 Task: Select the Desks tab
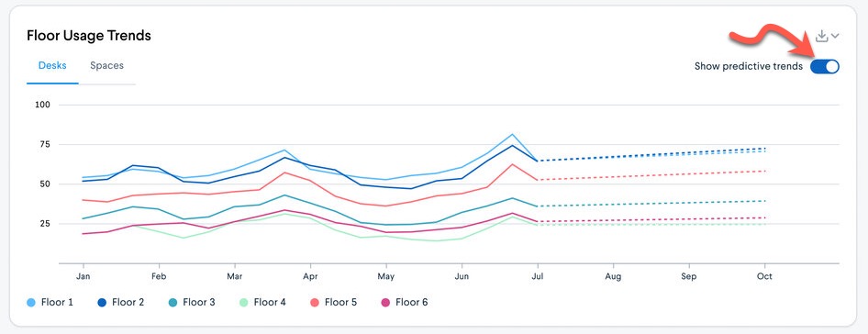tap(52, 65)
